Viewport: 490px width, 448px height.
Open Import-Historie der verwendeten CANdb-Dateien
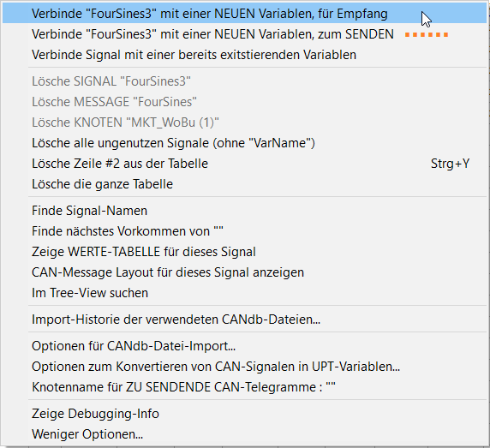click(245, 320)
